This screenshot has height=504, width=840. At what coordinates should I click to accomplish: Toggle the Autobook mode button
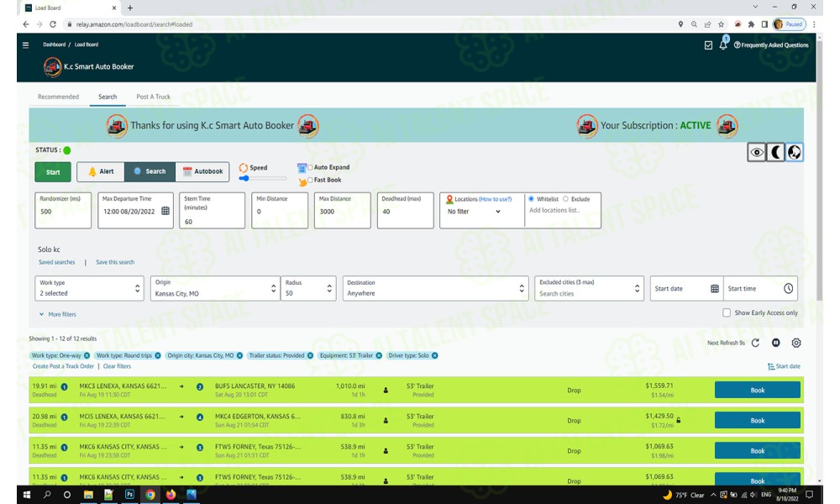click(202, 171)
